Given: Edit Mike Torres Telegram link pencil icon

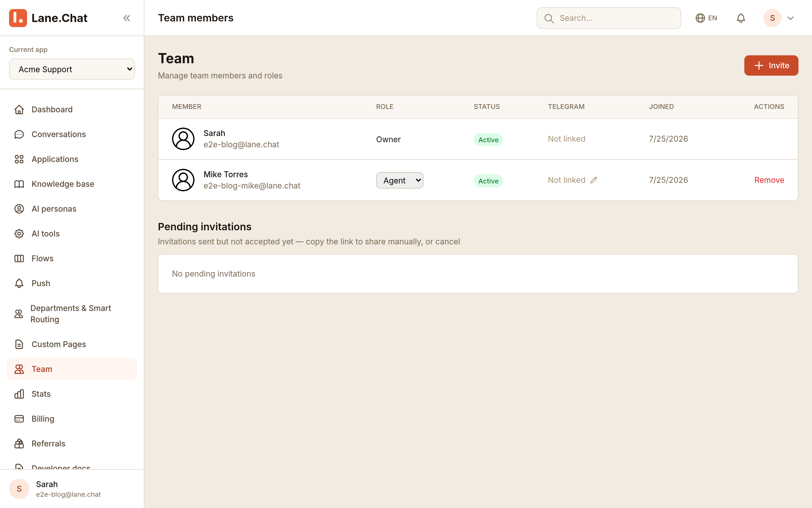Looking at the screenshot, I should pos(593,180).
